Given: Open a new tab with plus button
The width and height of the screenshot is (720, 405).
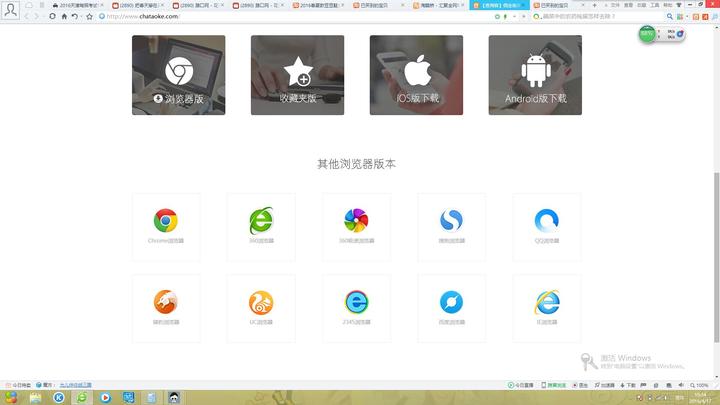Looking at the screenshot, I should (x=595, y=6).
